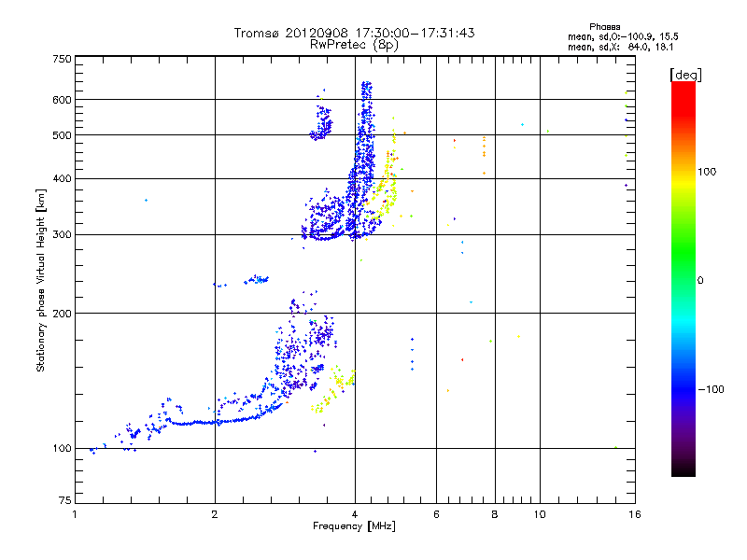Click the y-axis tick label '200'
The image size is (747, 560).
[x=62, y=314]
